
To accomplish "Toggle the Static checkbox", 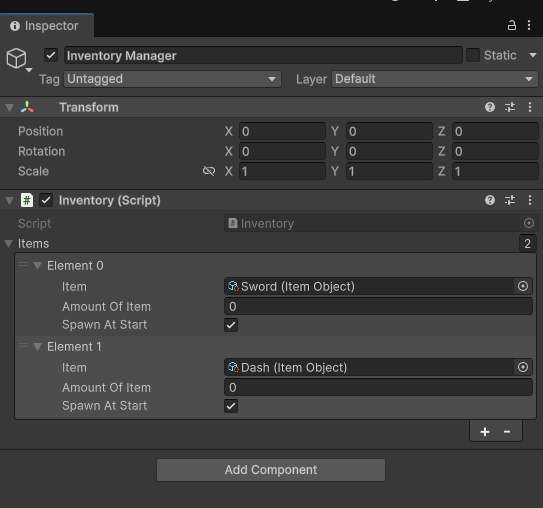I will [473, 55].
